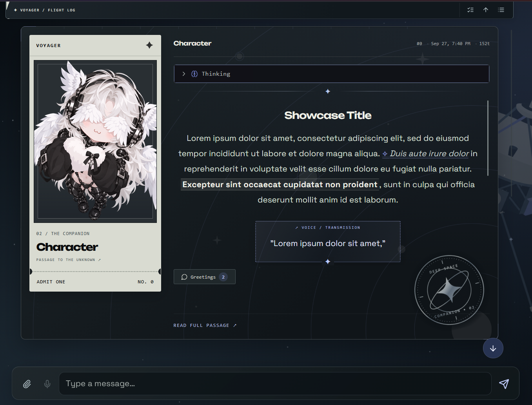The width and height of the screenshot is (532, 405).
Task: Click the Showcase Title heading
Action: coord(328,115)
